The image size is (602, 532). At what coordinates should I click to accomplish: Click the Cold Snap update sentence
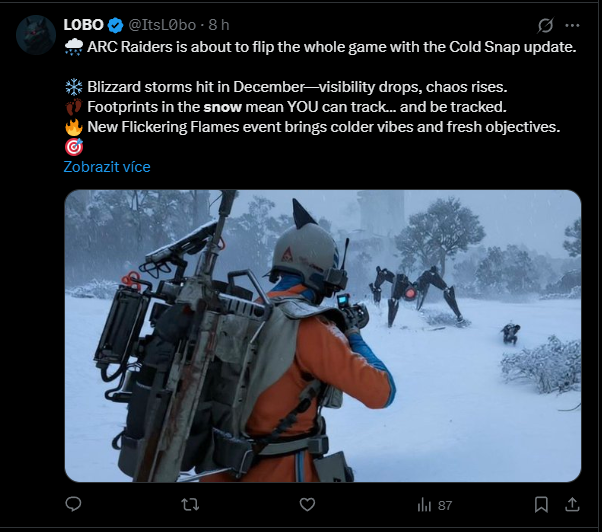(x=332, y=47)
